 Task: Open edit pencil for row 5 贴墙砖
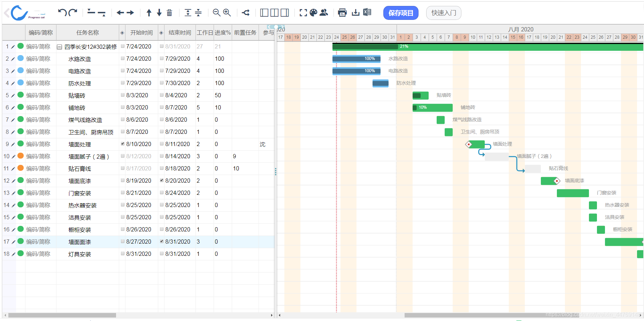(13, 95)
